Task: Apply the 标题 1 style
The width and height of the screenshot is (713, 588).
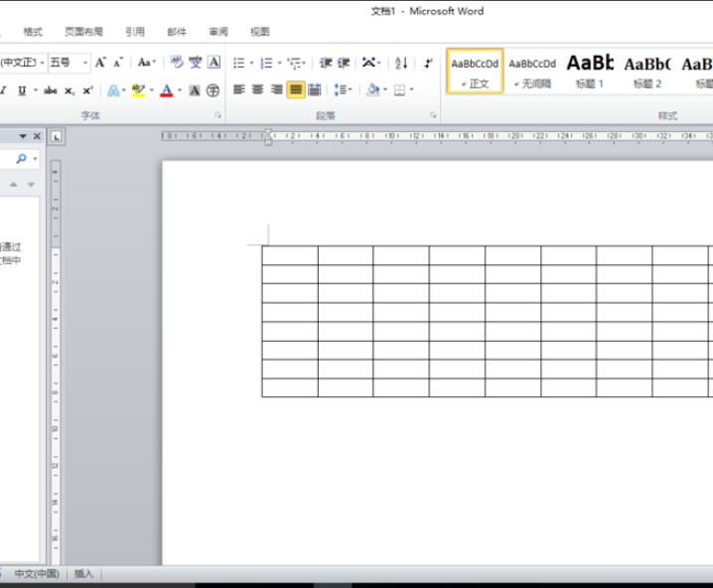Action: (589, 72)
